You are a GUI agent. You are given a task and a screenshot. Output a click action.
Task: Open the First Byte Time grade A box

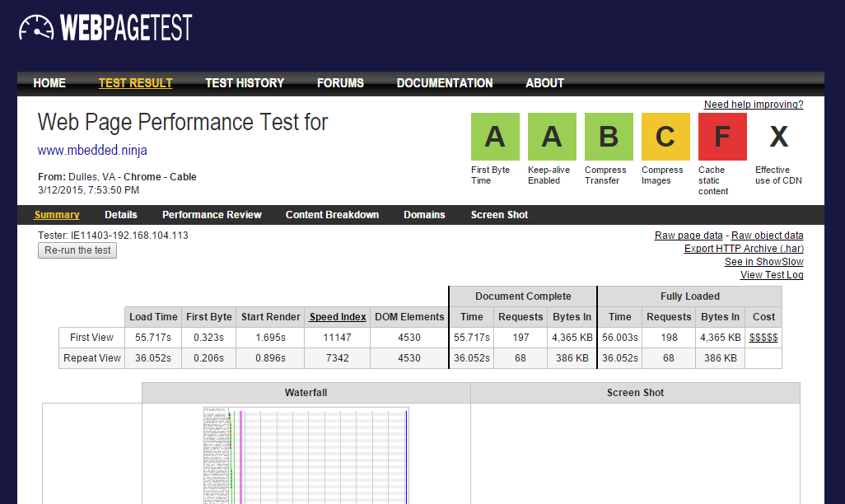tap(495, 137)
